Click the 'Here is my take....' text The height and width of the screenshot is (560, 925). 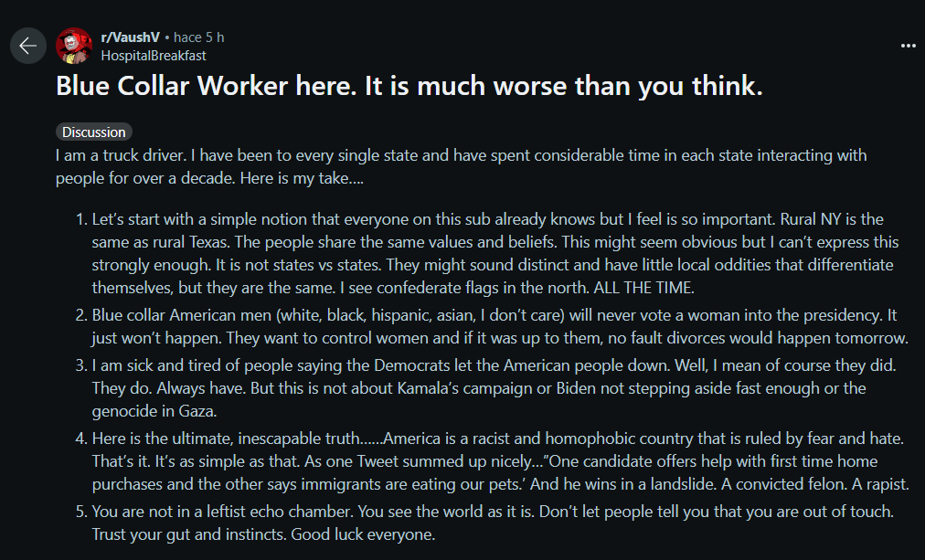click(x=302, y=178)
